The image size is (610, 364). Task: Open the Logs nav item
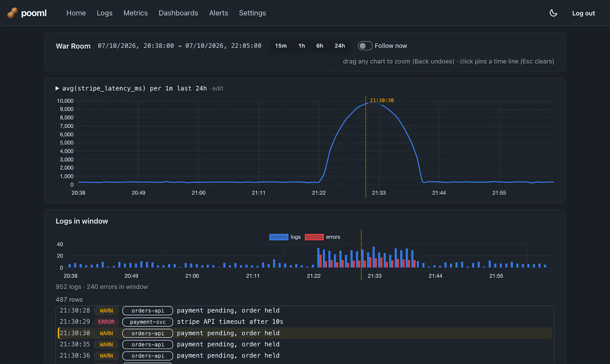104,13
